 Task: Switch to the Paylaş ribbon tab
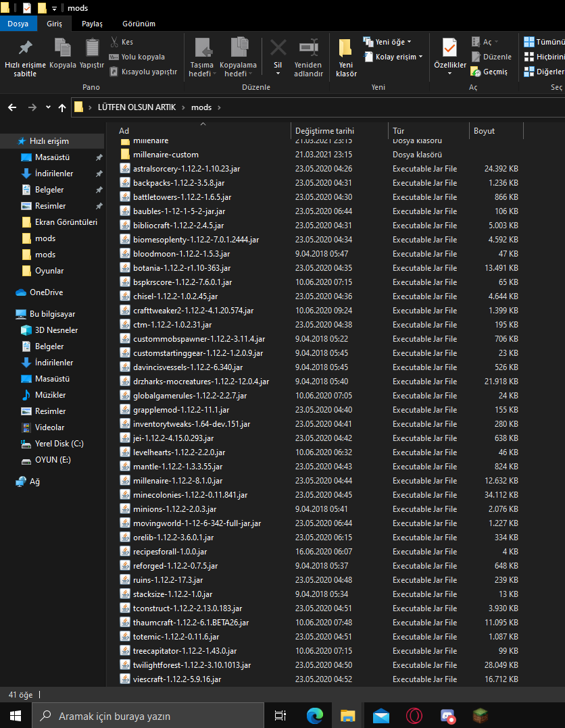click(92, 24)
